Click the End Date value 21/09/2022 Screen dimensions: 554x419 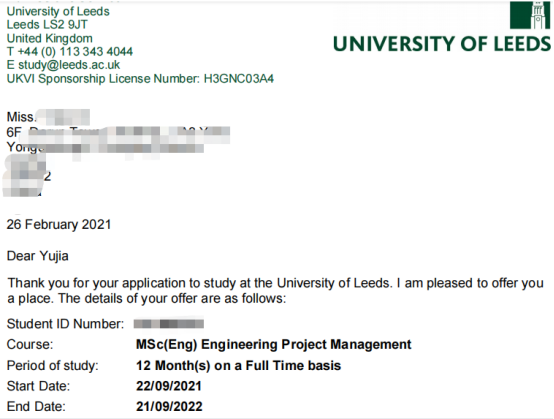tap(169, 407)
